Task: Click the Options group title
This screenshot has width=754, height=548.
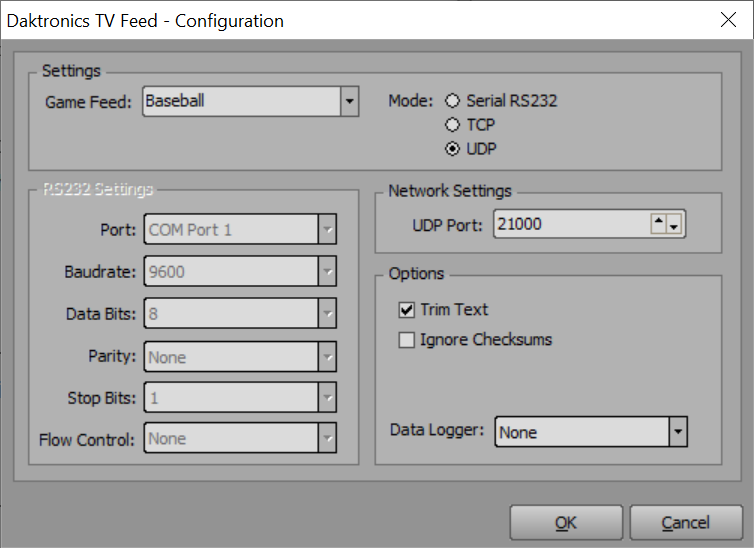Action: [x=416, y=274]
